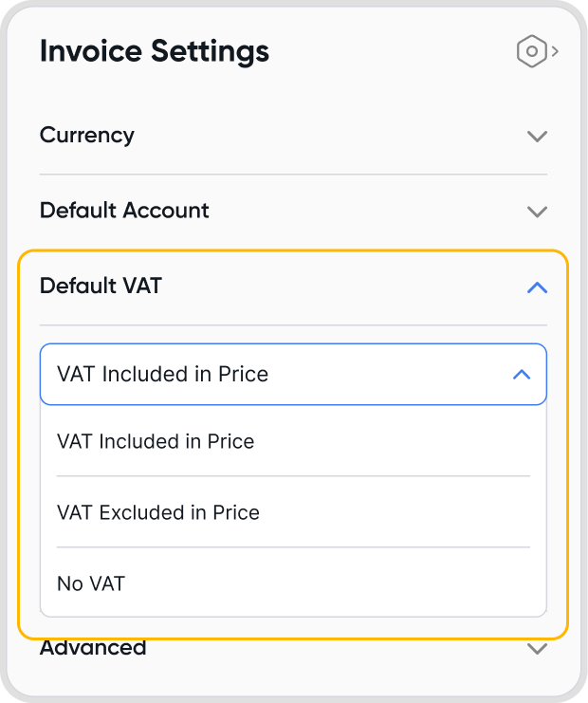Image resolution: width=588 pixels, height=703 pixels.
Task: Choose the VAT Excluded in Price option
Action: pyautogui.click(x=158, y=512)
